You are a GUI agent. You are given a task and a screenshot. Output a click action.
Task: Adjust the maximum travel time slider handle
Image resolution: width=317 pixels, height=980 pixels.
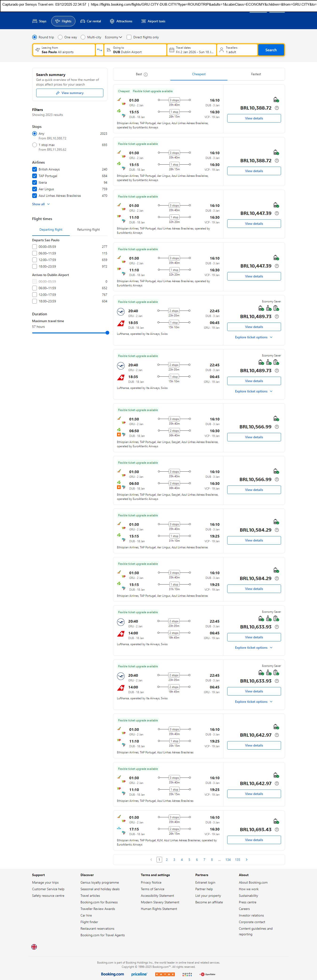[x=107, y=333]
